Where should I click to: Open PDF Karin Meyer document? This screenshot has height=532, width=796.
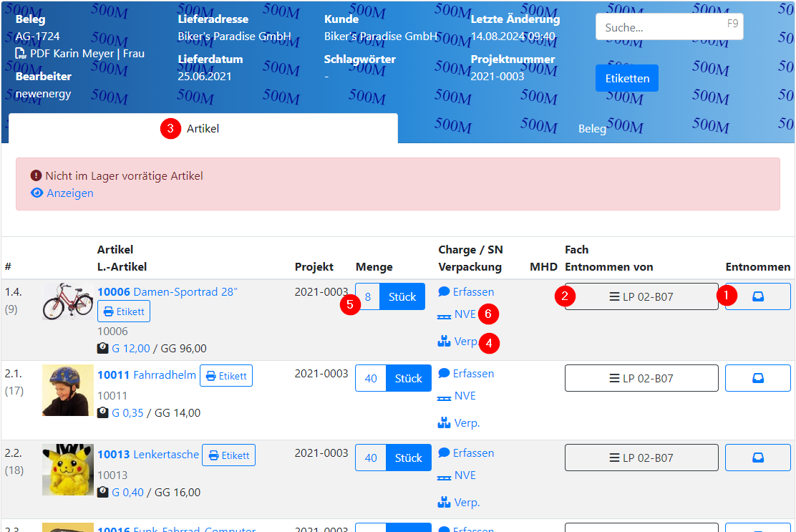tap(80, 54)
